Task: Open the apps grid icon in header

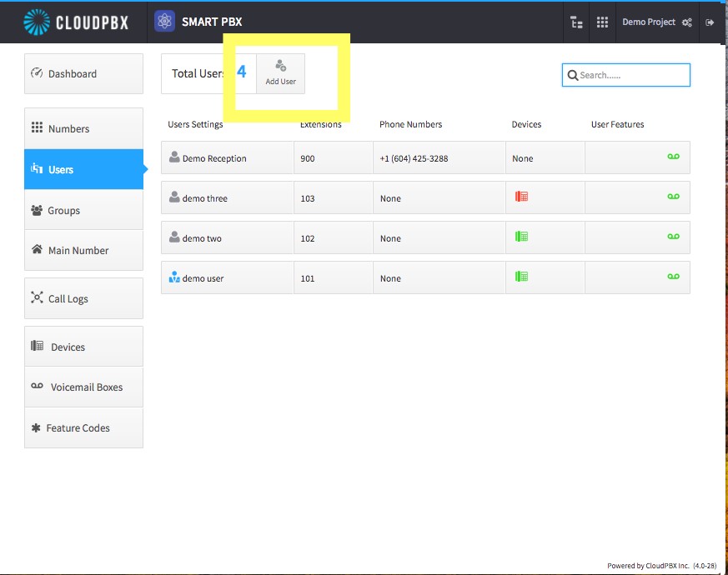Action: click(602, 22)
